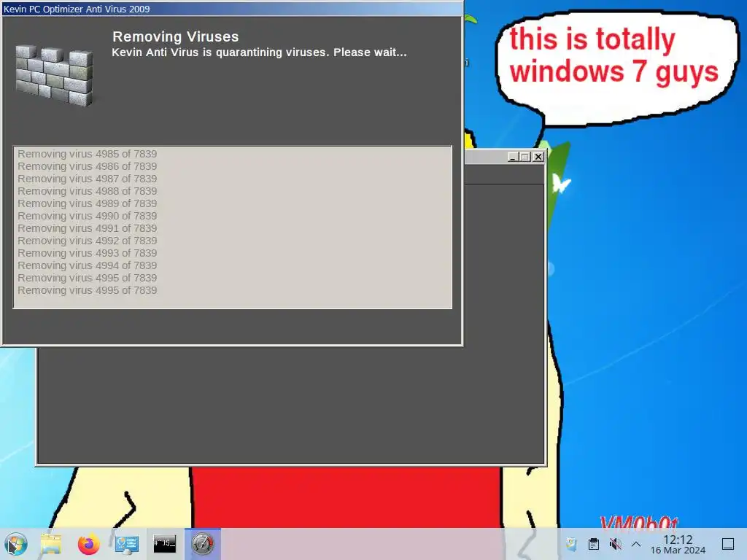Click the 'Removing Viruses' heading
The height and width of the screenshot is (560, 747).
tap(175, 36)
